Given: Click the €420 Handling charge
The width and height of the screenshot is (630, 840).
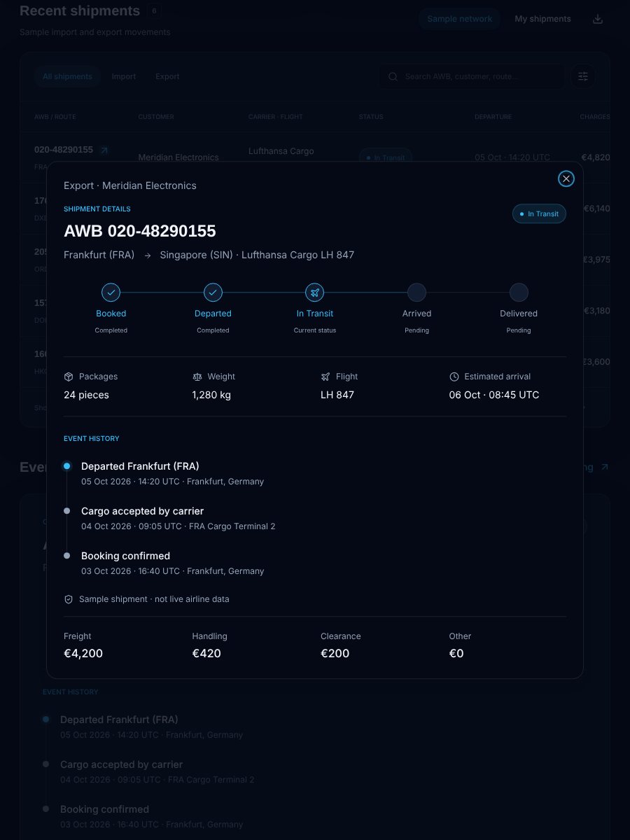Looking at the screenshot, I should (x=206, y=653).
